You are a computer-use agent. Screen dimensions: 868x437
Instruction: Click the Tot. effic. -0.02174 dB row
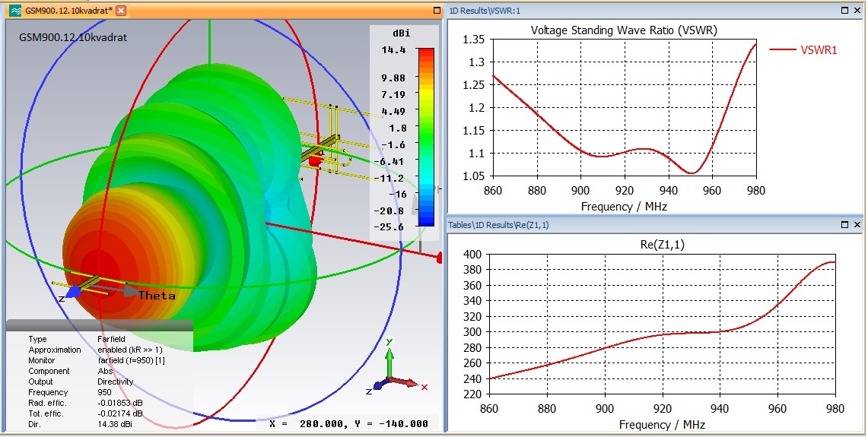click(85, 413)
